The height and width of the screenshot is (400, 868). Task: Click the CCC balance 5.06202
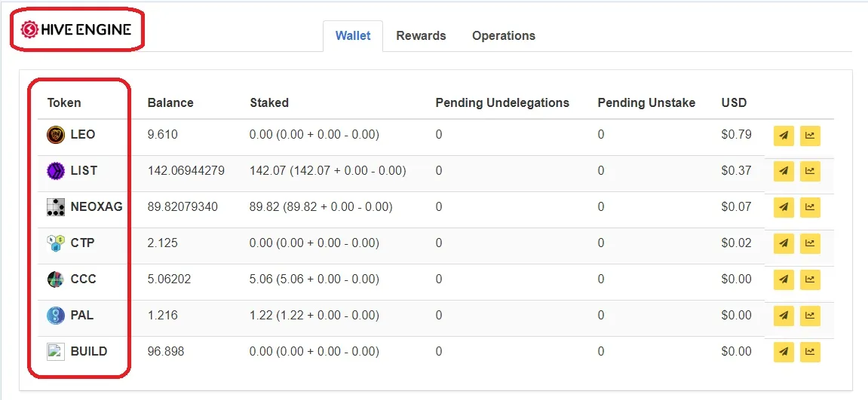click(170, 279)
